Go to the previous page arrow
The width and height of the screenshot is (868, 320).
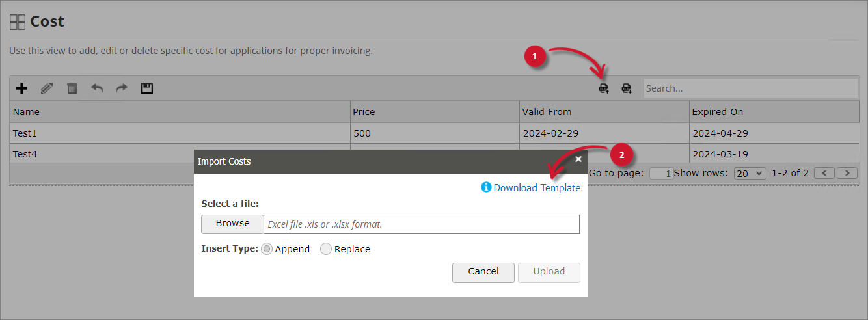824,173
